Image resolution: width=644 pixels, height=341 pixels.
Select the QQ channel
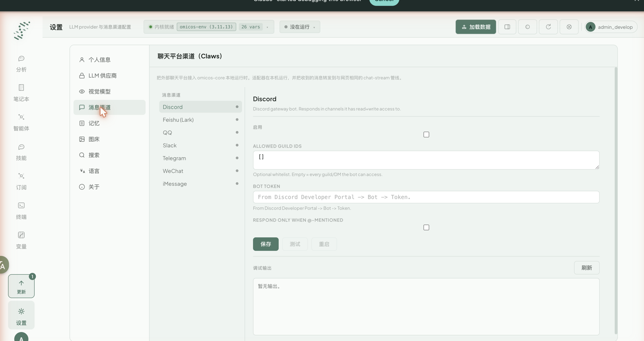(x=200, y=133)
